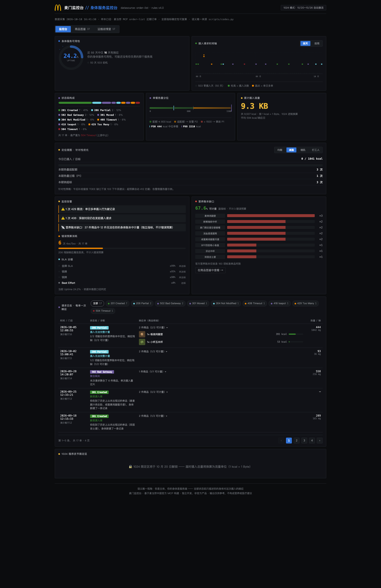Go to page 4 of the log
This screenshot has width=381, height=588.
click(312, 440)
